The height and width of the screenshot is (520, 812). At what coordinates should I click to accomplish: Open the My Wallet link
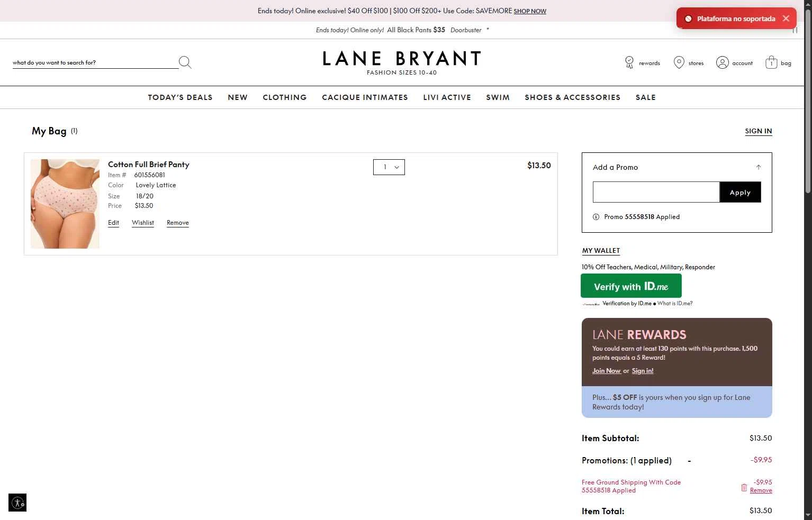point(601,251)
